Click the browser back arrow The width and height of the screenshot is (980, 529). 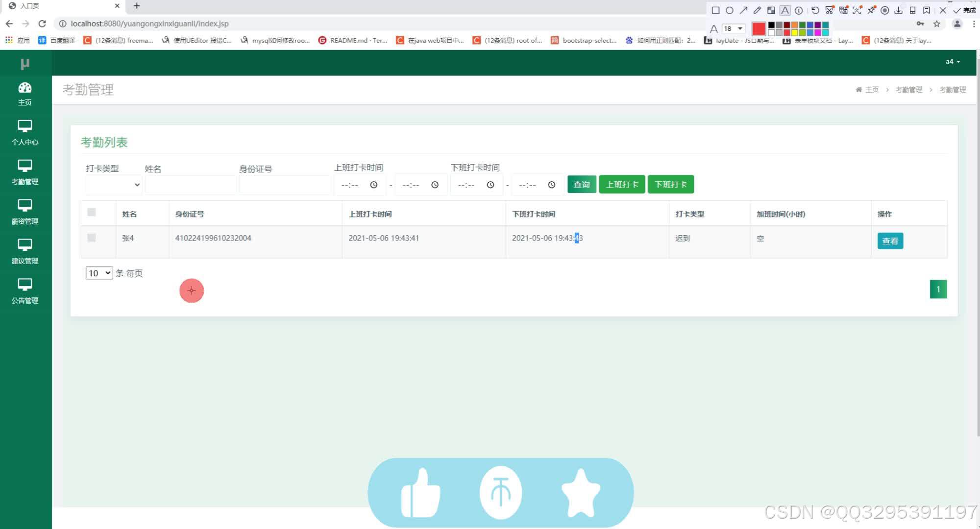coord(9,24)
